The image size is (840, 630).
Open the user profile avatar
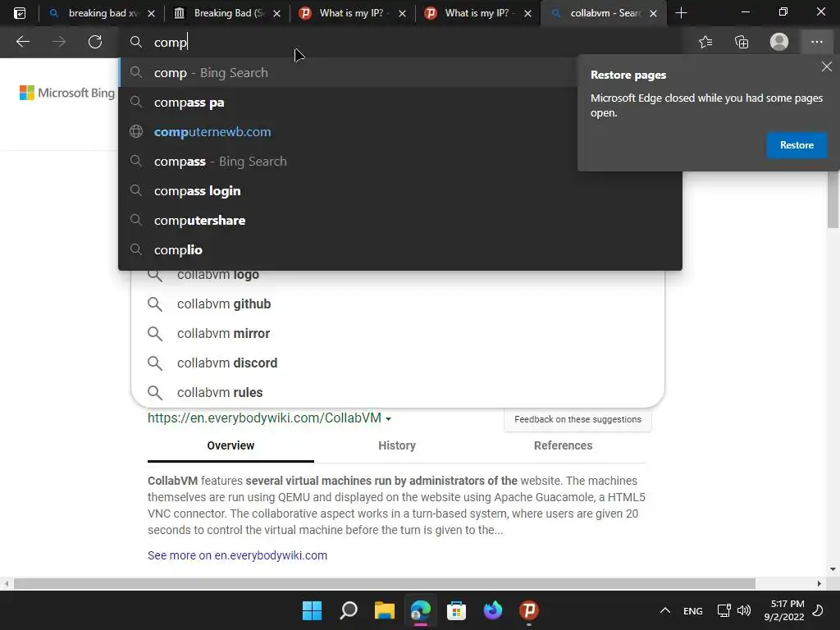pos(779,42)
